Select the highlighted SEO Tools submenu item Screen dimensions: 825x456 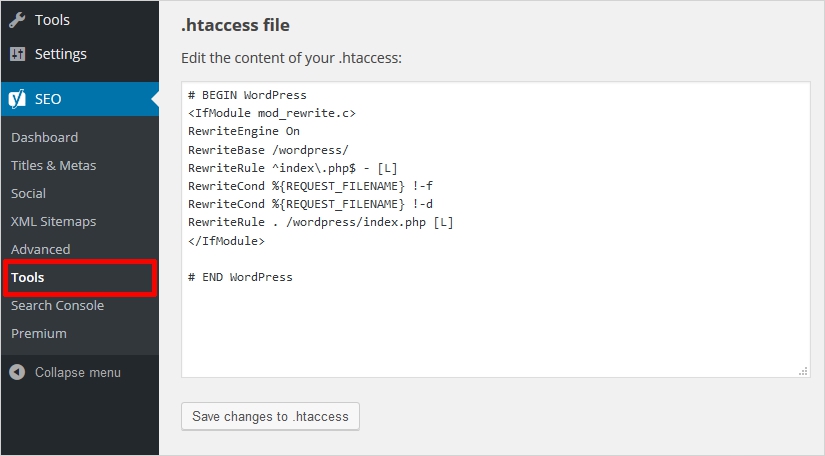click(x=28, y=277)
